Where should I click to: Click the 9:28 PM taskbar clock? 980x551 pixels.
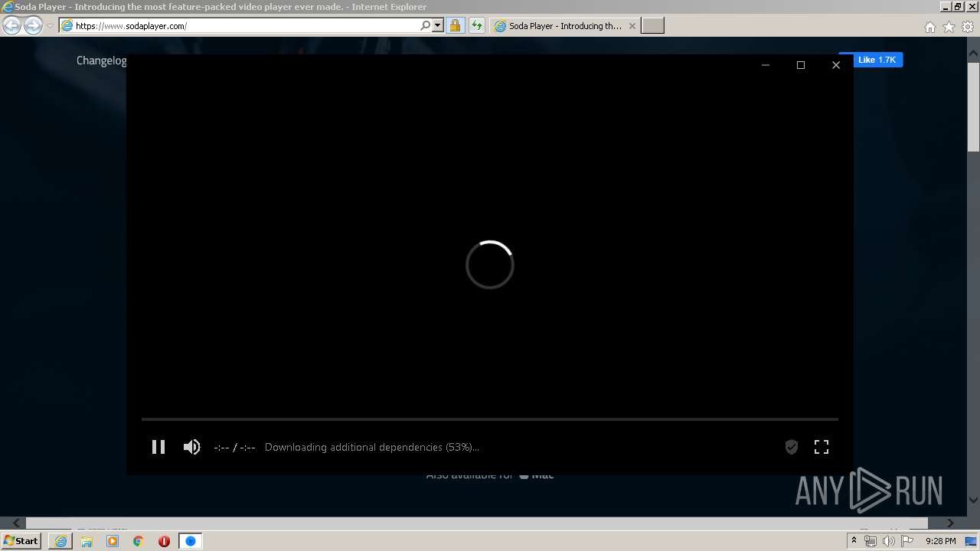(x=940, y=541)
